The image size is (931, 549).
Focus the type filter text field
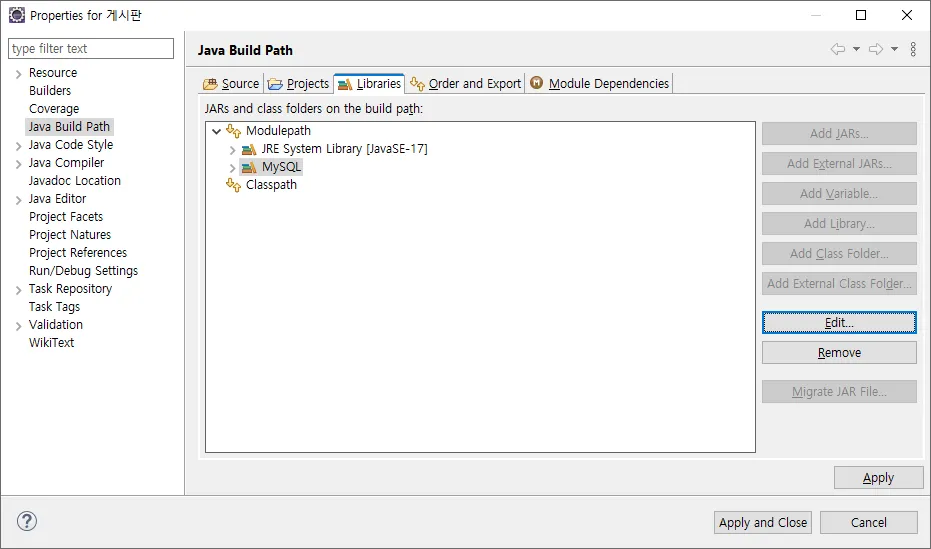(90, 49)
